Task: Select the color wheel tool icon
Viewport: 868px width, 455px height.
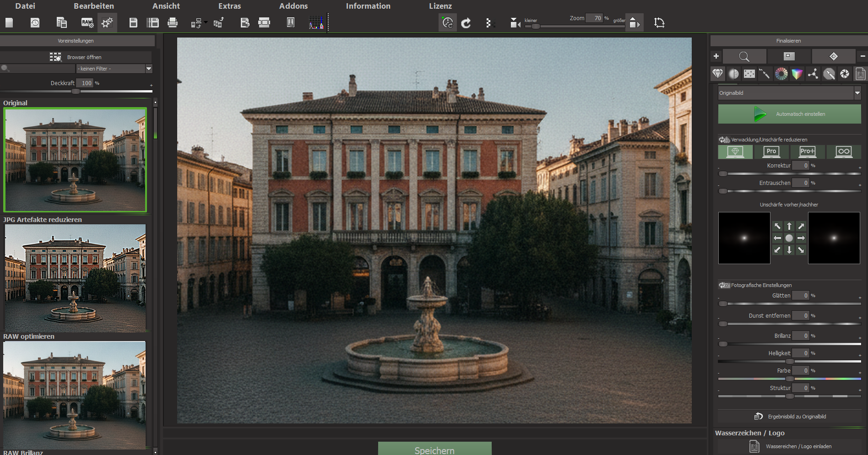Action: pyautogui.click(x=781, y=74)
